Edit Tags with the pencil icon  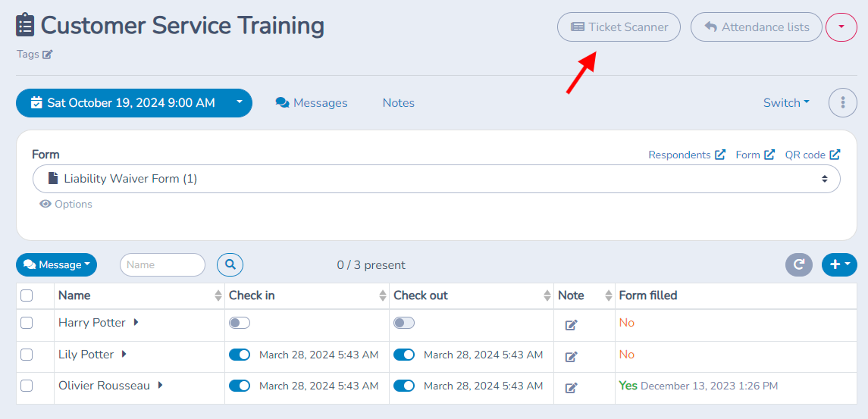pyautogui.click(x=48, y=55)
